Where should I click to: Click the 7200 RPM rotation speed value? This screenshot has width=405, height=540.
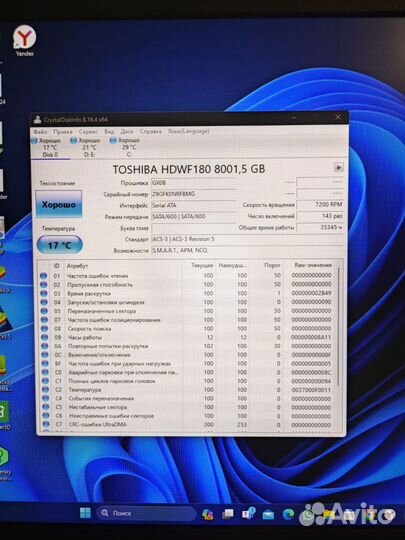(320, 205)
